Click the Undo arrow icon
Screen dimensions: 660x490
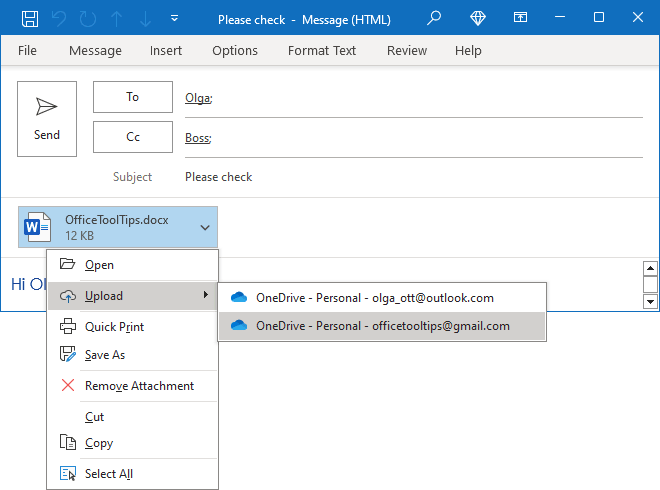point(59,18)
